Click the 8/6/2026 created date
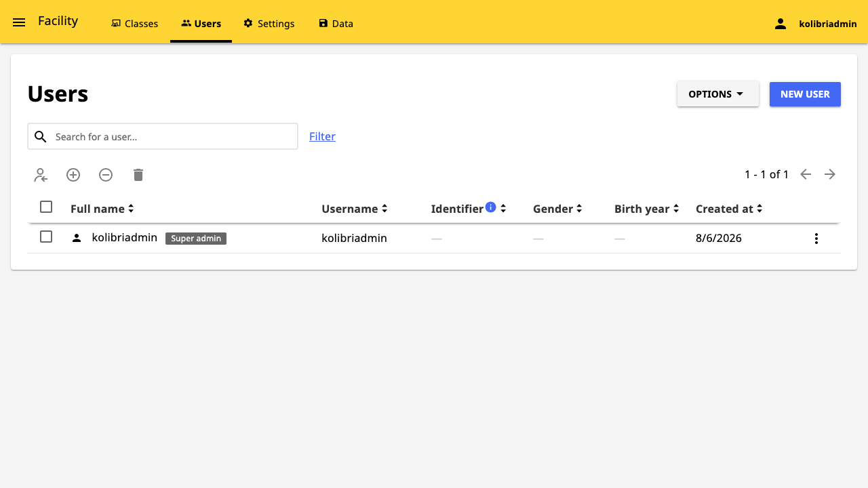The height and width of the screenshot is (488, 868). click(x=719, y=239)
